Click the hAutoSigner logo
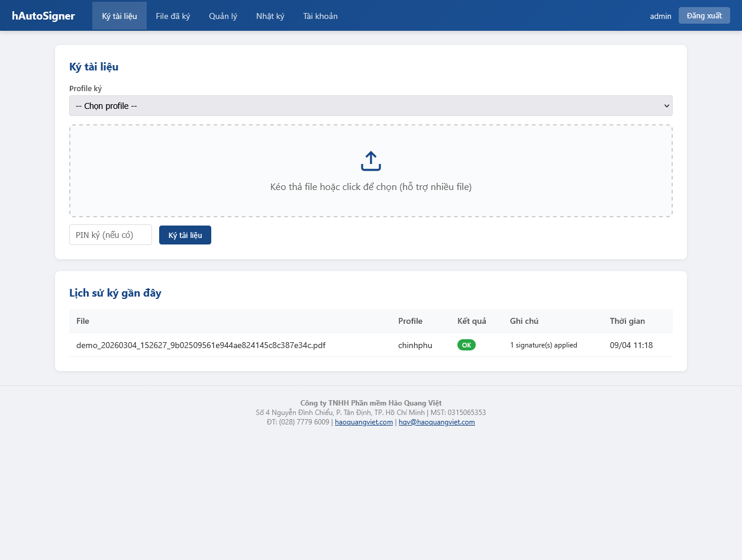Screen dimensions: 742x560 [x=43, y=16]
